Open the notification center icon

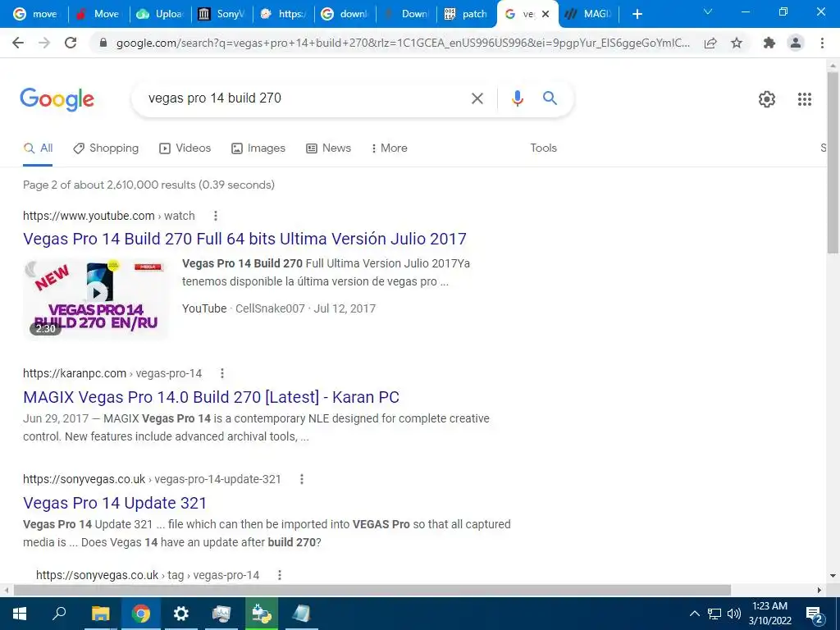[815, 614]
